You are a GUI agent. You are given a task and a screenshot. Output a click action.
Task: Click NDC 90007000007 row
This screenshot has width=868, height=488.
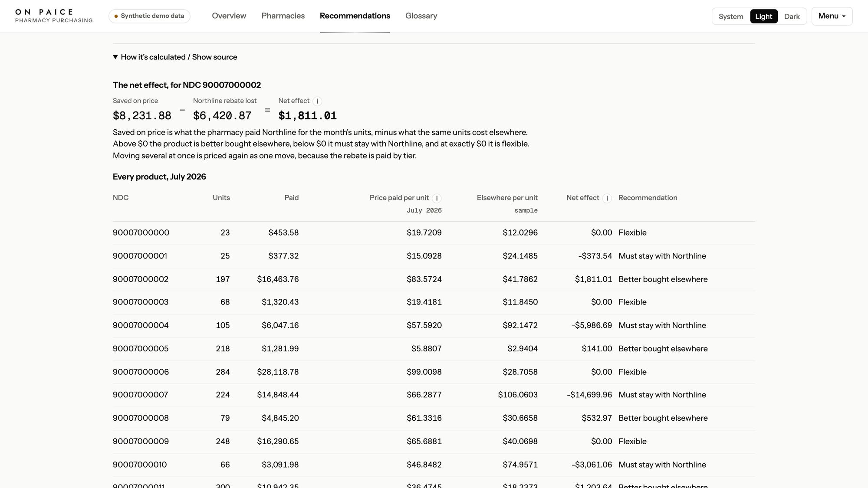pyautogui.click(x=434, y=395)
